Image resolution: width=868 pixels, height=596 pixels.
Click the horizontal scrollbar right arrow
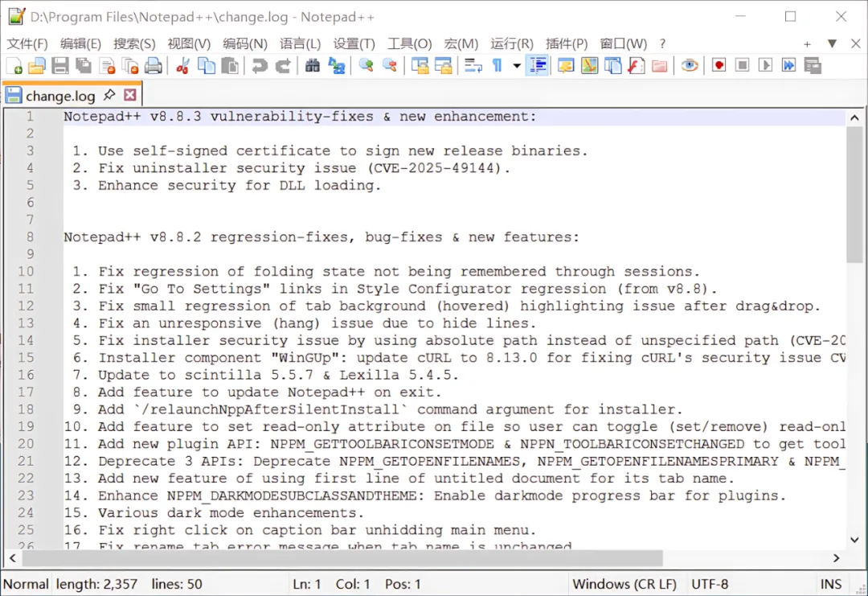point(837,557)
